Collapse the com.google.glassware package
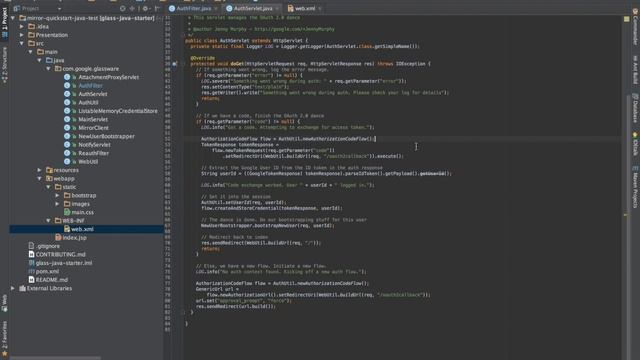This screenshot has width=640, height=360. (48, 69)
